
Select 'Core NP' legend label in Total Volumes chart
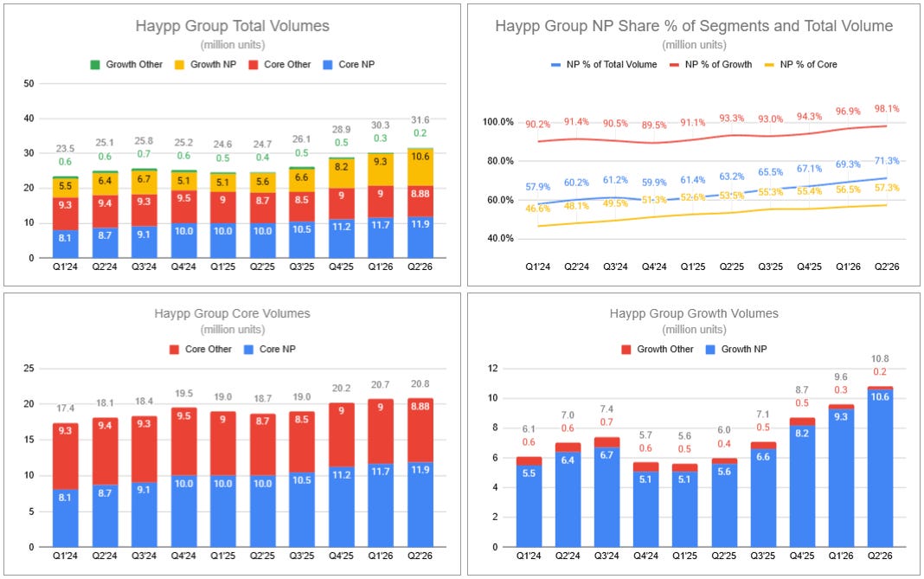coord(356,65)
